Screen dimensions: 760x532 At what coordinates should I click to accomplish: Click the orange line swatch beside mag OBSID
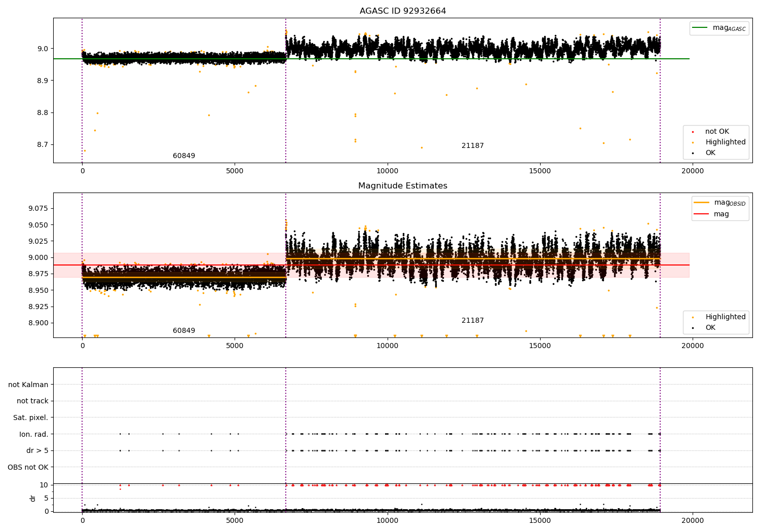(x=702, y=203)
